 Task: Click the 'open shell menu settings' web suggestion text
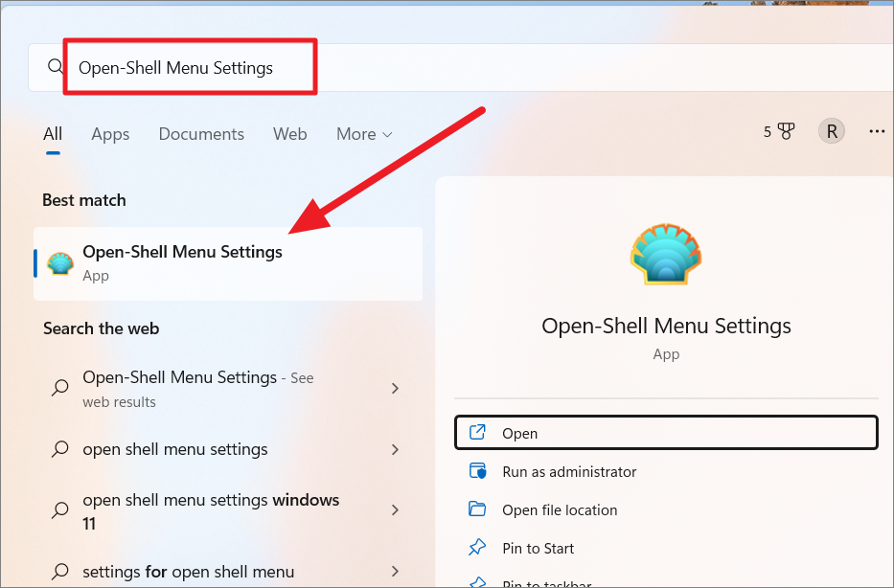(175, 449)
